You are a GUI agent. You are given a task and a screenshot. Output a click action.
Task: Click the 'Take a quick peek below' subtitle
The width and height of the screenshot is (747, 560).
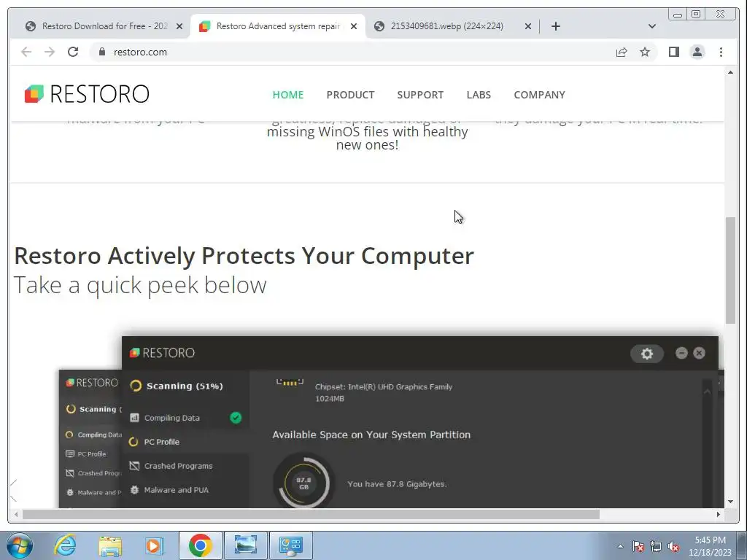click(140, 285)
